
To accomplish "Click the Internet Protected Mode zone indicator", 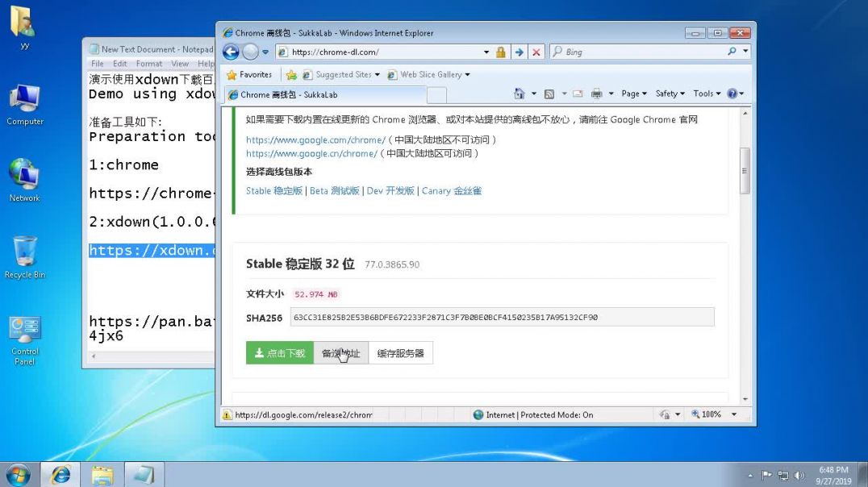I will click(x=534, y=414).
